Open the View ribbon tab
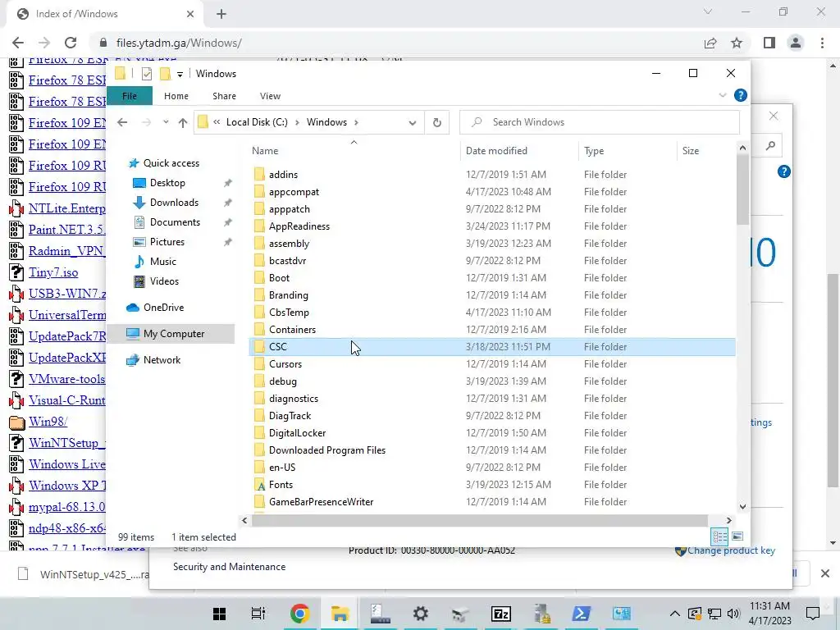 tap(270, 96)
